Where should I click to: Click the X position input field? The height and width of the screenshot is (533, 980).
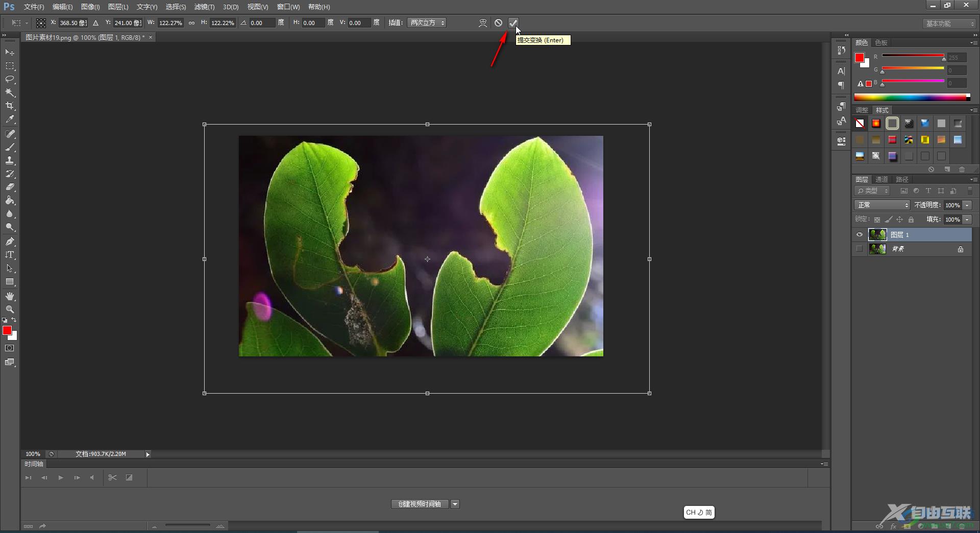73,23
